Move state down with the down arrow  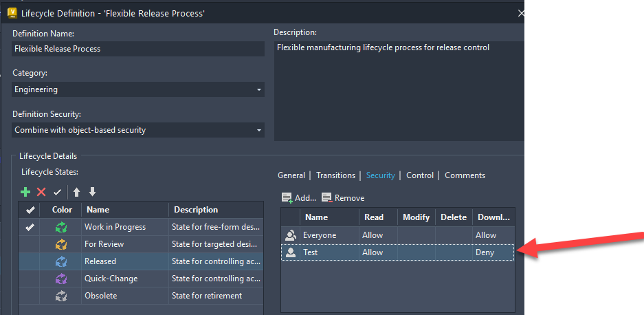tap(93, 193)
